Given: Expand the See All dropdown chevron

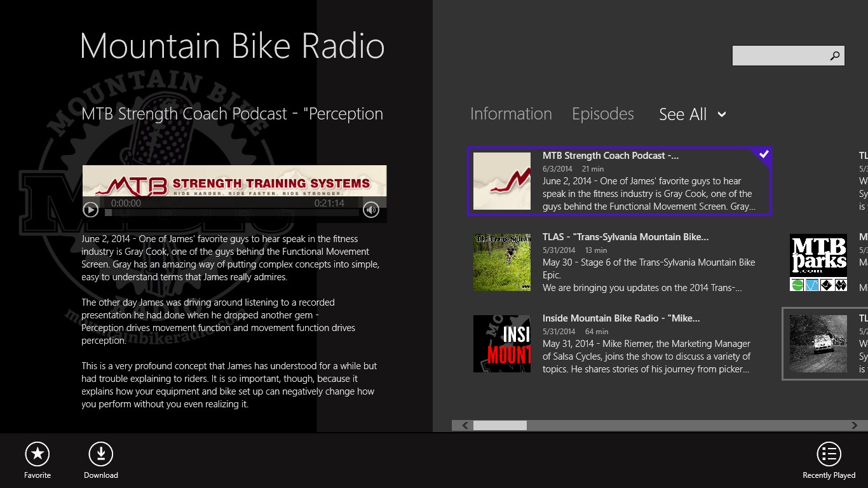Looking at the screenshot, I should [x=722, y=114].
